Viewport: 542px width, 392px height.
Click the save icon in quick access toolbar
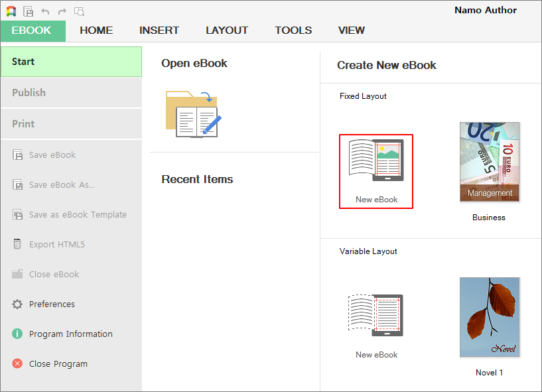pos(29,11)
